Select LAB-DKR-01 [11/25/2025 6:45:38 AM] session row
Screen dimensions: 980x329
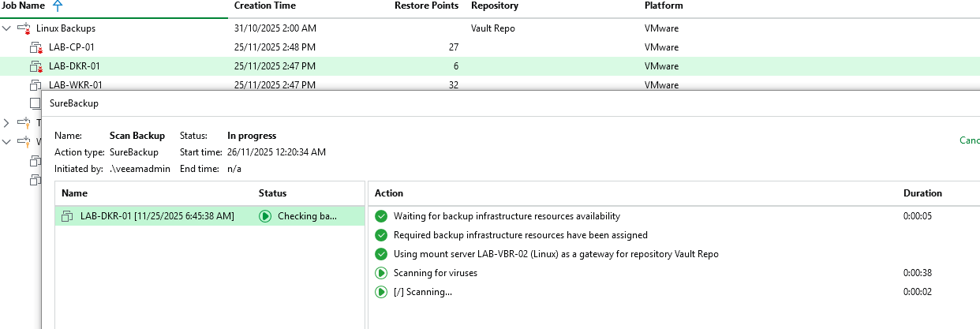point(157,216)
